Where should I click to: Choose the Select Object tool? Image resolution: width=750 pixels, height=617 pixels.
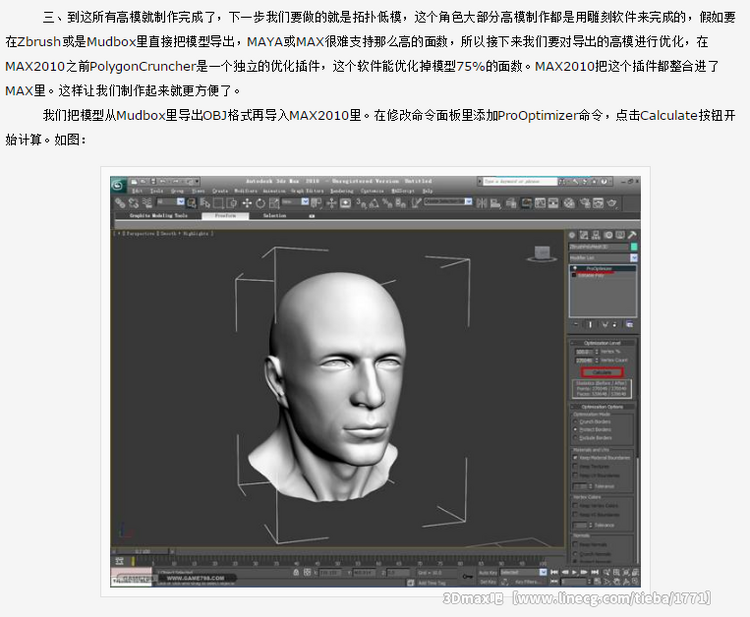coord(191,203)
